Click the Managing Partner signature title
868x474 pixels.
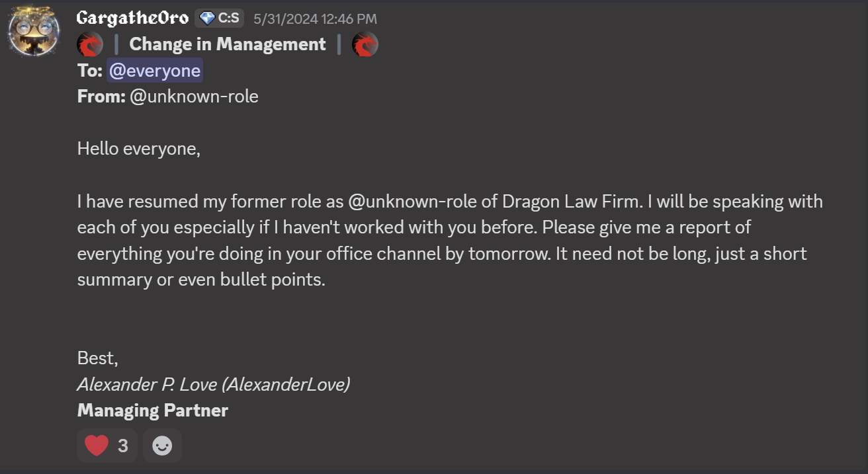pyautogui.click(x=153, y=410)
